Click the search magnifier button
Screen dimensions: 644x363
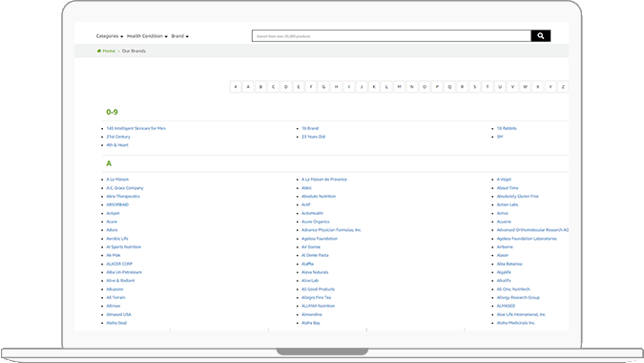click(x=541, y=35)
